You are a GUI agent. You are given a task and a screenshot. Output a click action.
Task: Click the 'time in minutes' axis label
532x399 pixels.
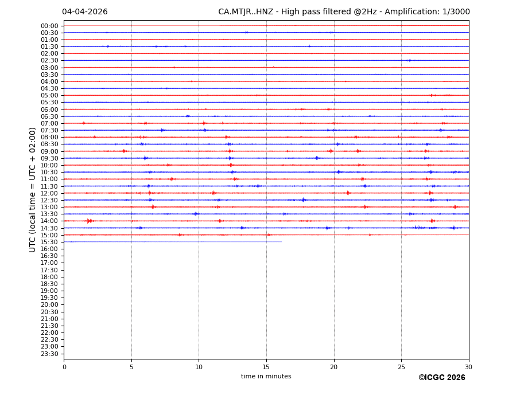tap(266, 377)
